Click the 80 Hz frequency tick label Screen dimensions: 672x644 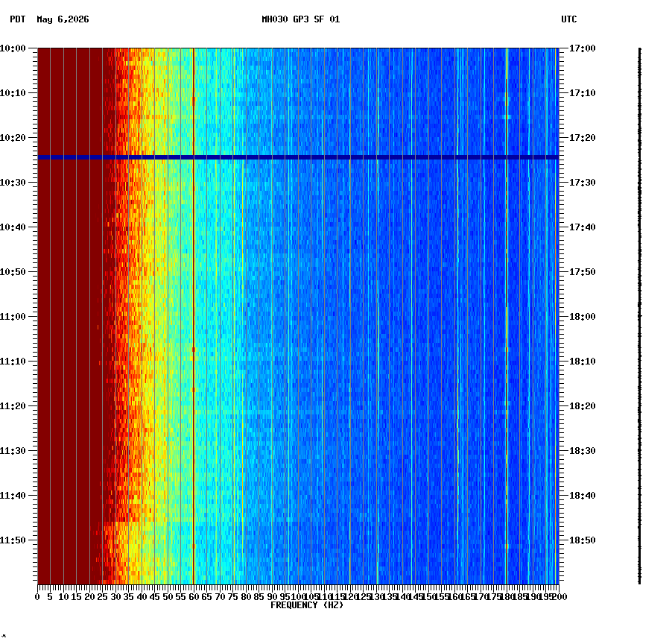pos(246,597)
